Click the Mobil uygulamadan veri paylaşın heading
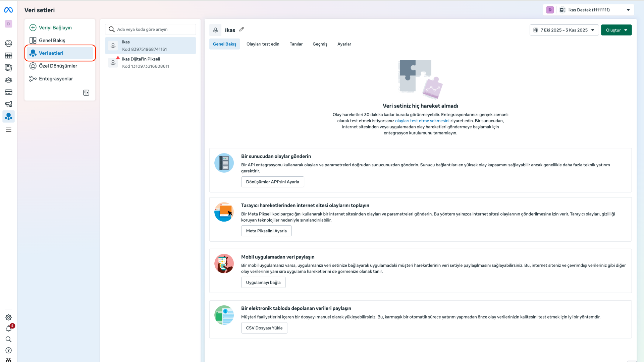The height and width of the screenshot is (362, 644). pyautogui.click(x=278, y=257)
